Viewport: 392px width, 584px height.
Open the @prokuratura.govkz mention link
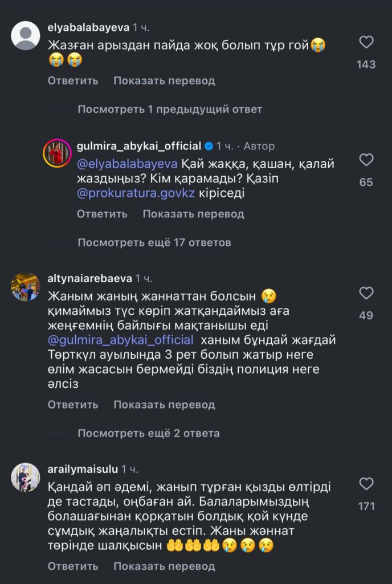136,193
